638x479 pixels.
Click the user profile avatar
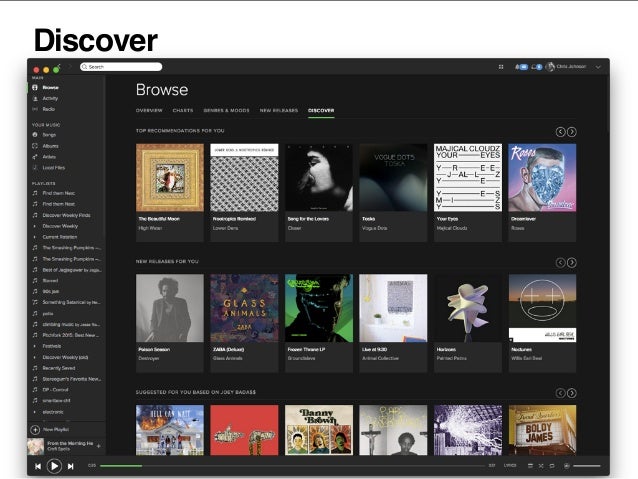click(x=550, y=66)
